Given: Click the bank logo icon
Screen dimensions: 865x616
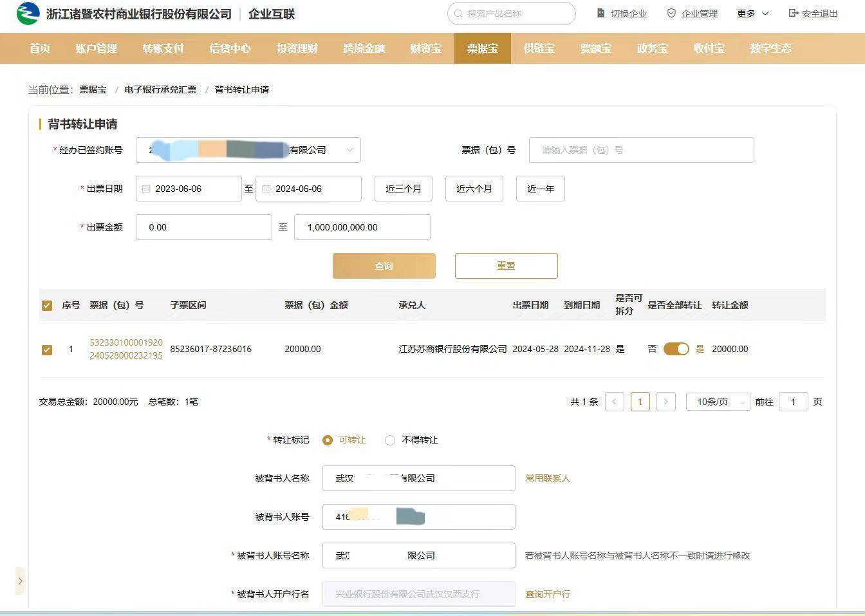Looking at the screenshot, I should 28,14.
